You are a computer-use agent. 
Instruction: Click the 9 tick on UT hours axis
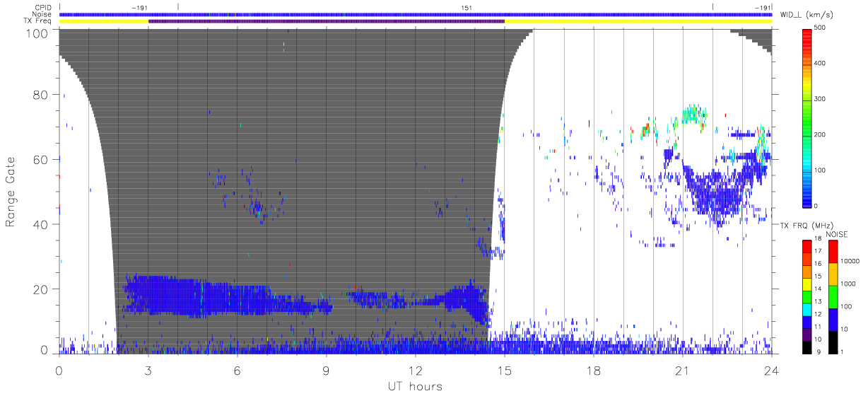click(x=327, y=370)
